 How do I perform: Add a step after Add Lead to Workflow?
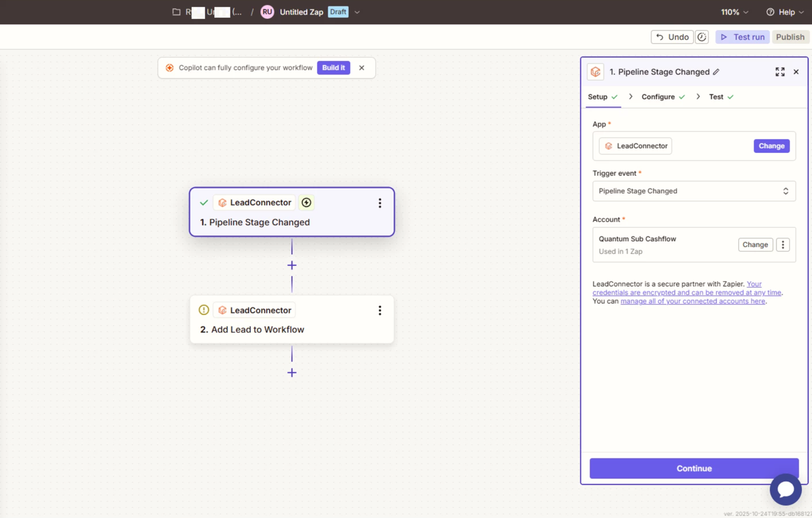click(292, 373)
